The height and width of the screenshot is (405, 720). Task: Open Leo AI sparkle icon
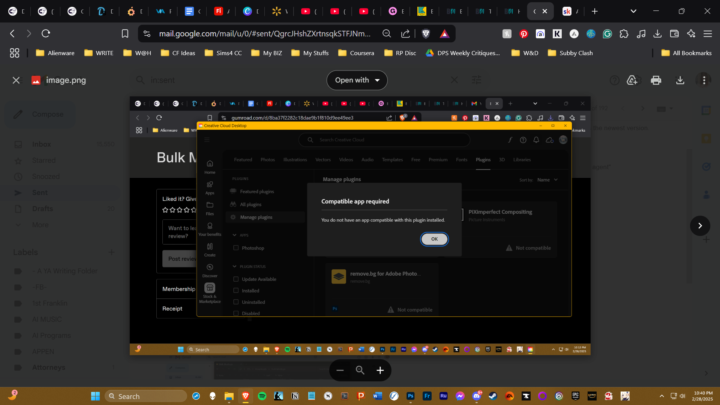pos(691,34)
